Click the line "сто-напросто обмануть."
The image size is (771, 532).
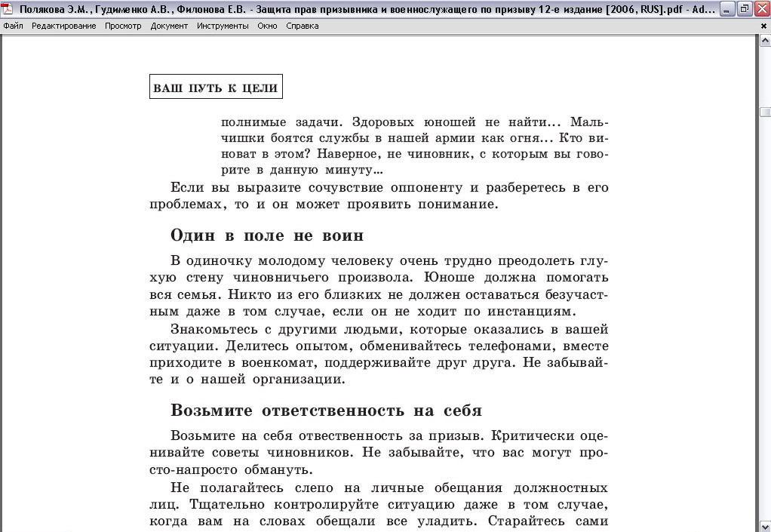point(232,469)
